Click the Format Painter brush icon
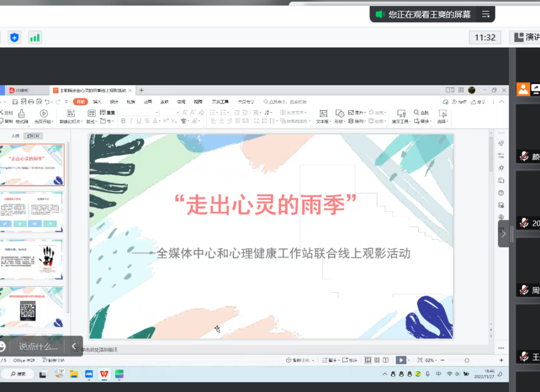Image resolution: width=540 pixels, height=392 pixels. (22, 114)
